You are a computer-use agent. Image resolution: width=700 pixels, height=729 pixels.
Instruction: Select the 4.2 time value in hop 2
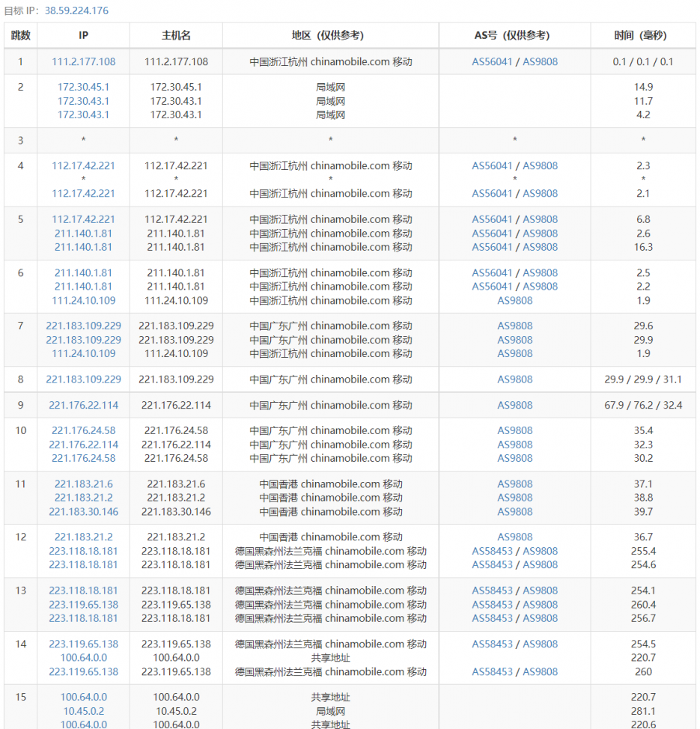point(643,115)
